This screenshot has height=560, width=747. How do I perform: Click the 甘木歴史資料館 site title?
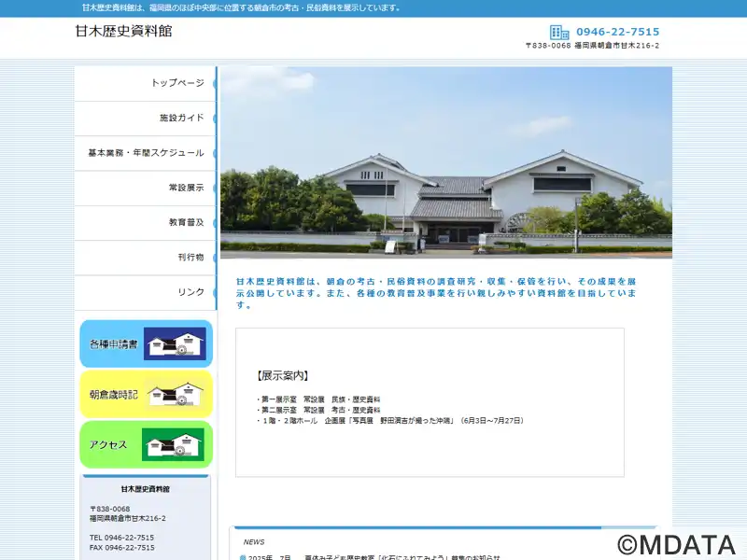click(123, 31)
